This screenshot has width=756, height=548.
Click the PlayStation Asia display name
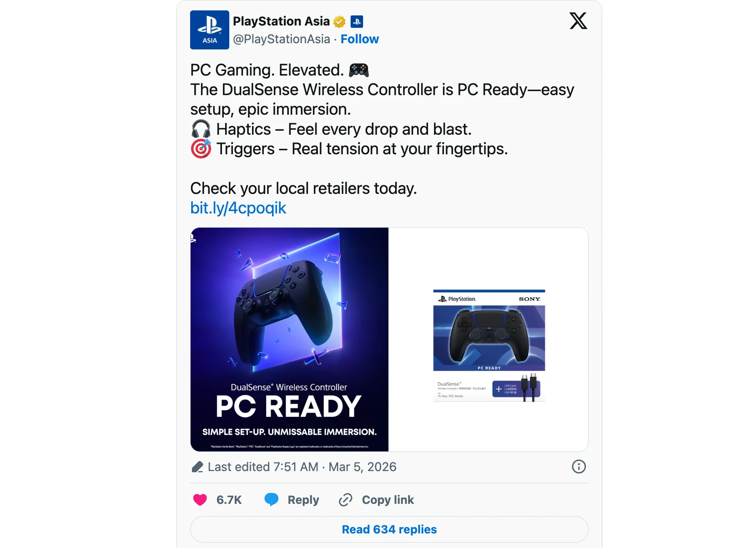(x=281, y=21)
